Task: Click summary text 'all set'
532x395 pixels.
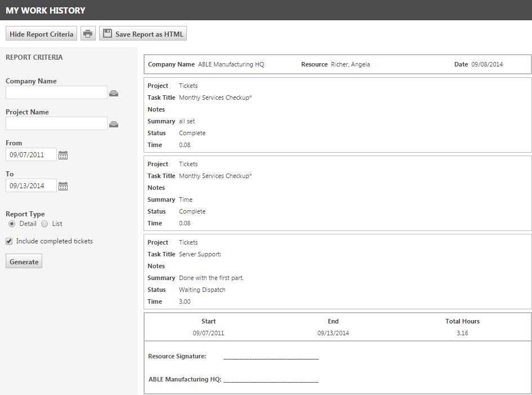Action: coord(187,121)
